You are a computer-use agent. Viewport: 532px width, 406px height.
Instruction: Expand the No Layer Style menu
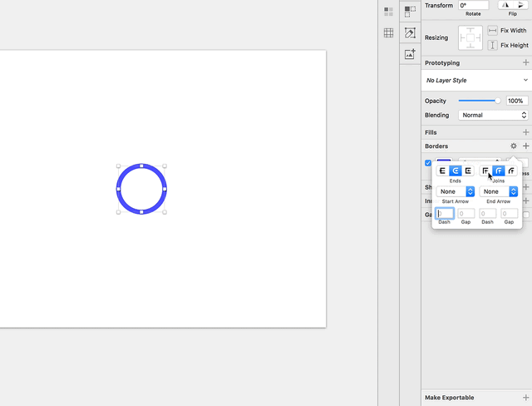tap(476, 81)
